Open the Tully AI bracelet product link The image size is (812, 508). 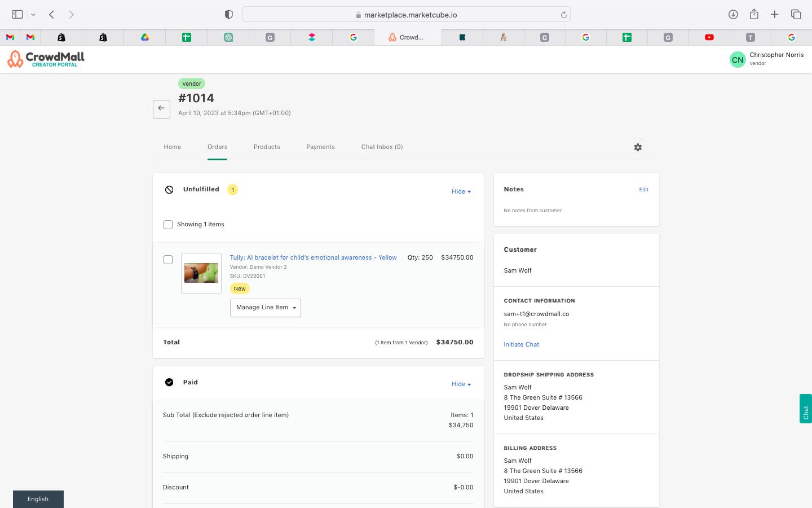coord(313,257)
